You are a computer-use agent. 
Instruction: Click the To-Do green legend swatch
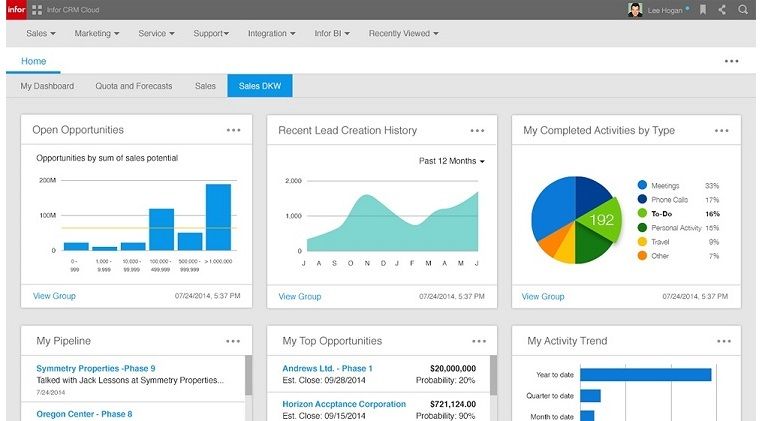[x=642, y=213]
